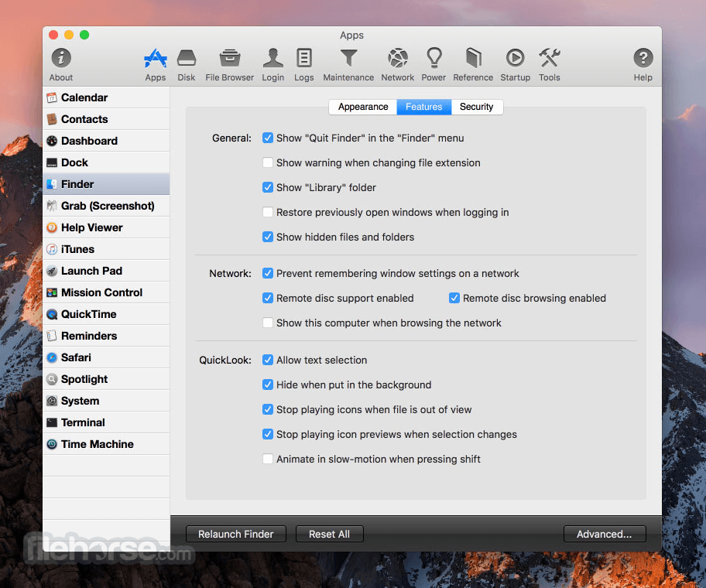Select the Startup toolbar icon

click(515, 65)
